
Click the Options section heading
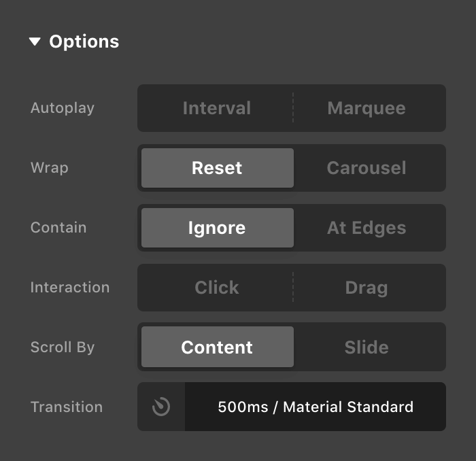tap(84, 42)
